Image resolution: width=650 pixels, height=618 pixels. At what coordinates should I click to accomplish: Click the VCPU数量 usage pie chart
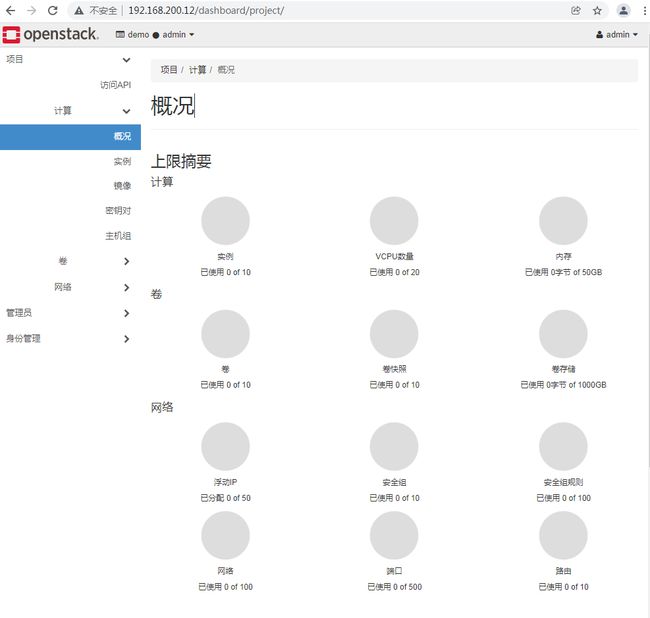[394, 221]
